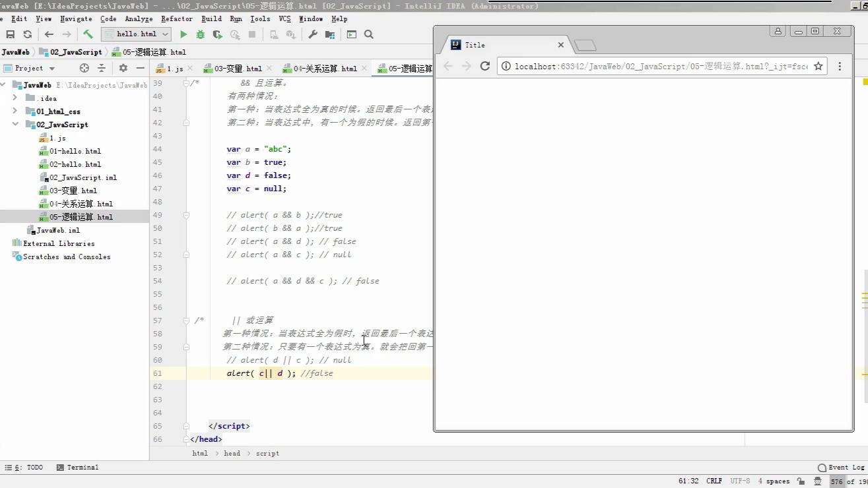Screen dimensions: 868x488
Task: Click the Scroll from Source target icon
Action: tap(84, 68)
